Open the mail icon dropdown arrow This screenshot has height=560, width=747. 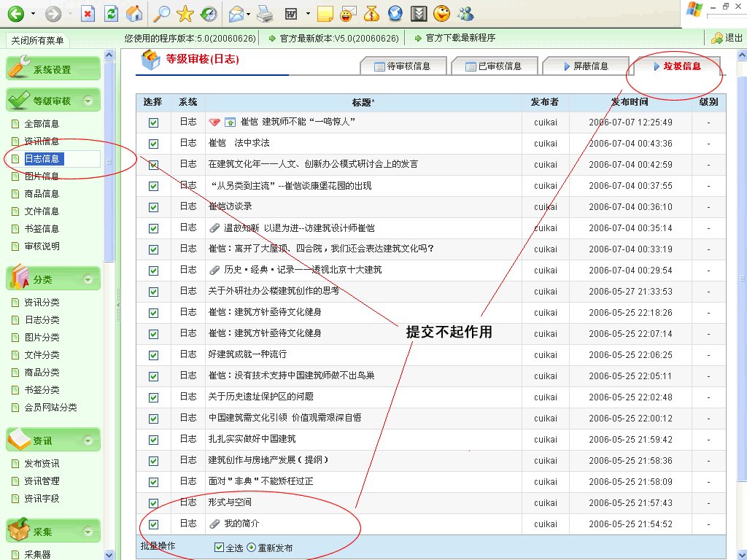tap(248, 13)
